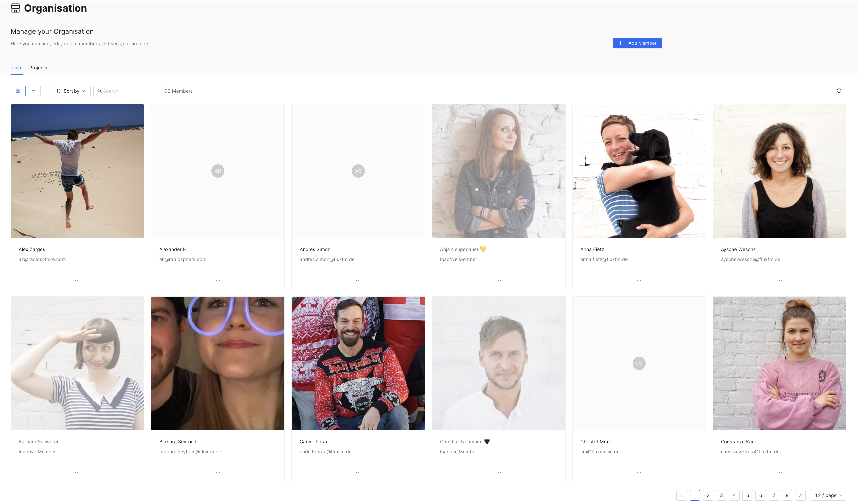Image resolution: width=857 pixels, height=504 pixels.
Task: Click barbara.seyfried@fluxfm.de email
Action: point(190,452)
